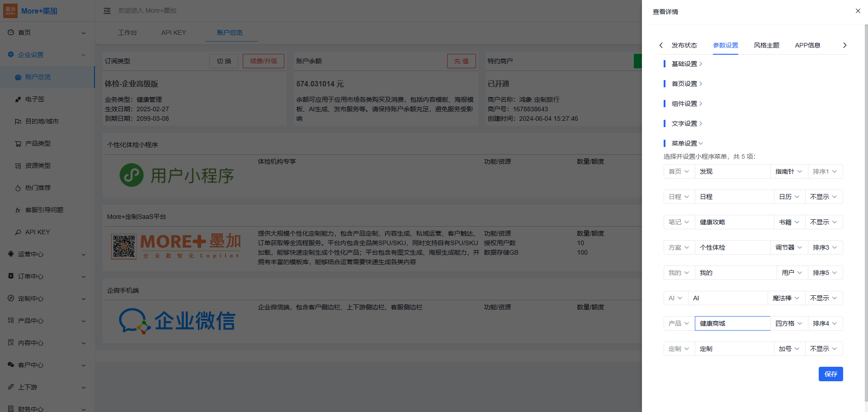Viewport: 868px width, 412px height.
Task: Close the 查看详情 drawer panel
Action: 858,11
